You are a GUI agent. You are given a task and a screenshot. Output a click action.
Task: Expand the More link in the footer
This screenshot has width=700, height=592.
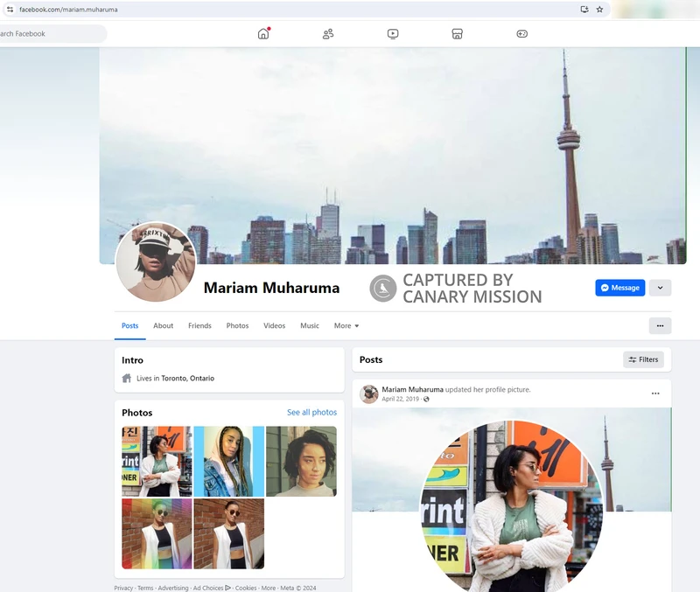(x=269, y=588)
